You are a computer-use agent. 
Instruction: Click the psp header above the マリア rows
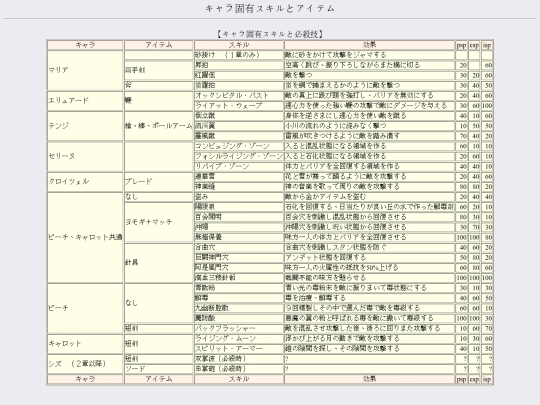coord(461,45)
